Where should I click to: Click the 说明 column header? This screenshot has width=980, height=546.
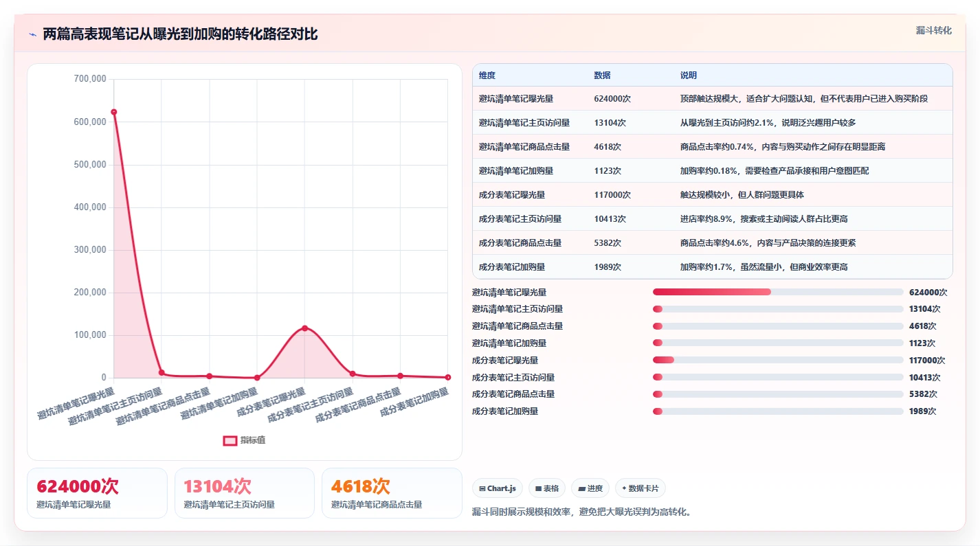click(689, 76)
